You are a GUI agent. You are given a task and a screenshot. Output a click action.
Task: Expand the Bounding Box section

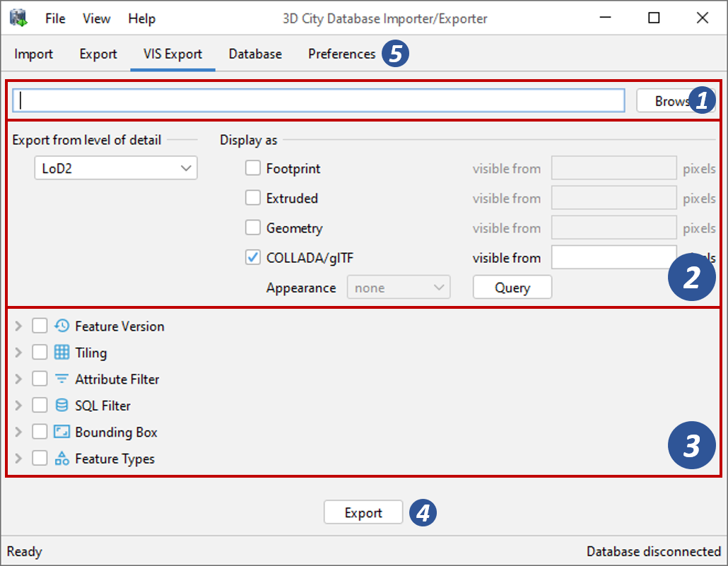[18, 432]
